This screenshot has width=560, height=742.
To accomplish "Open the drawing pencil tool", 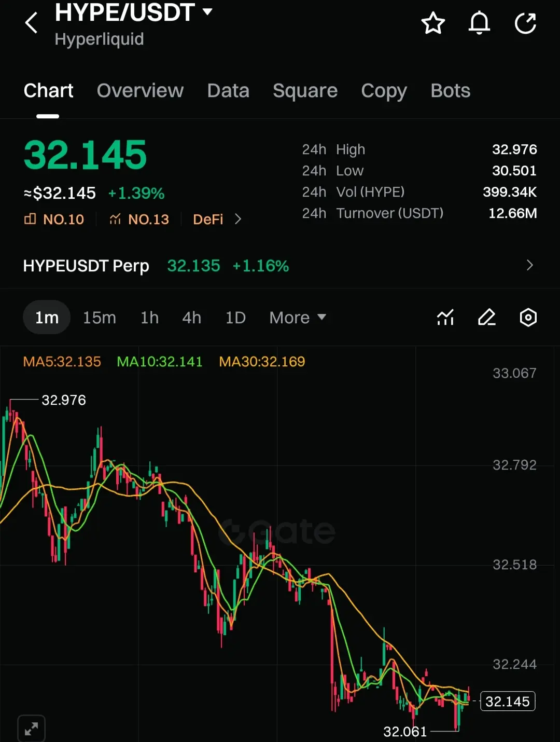I will [x=486, y=317].
